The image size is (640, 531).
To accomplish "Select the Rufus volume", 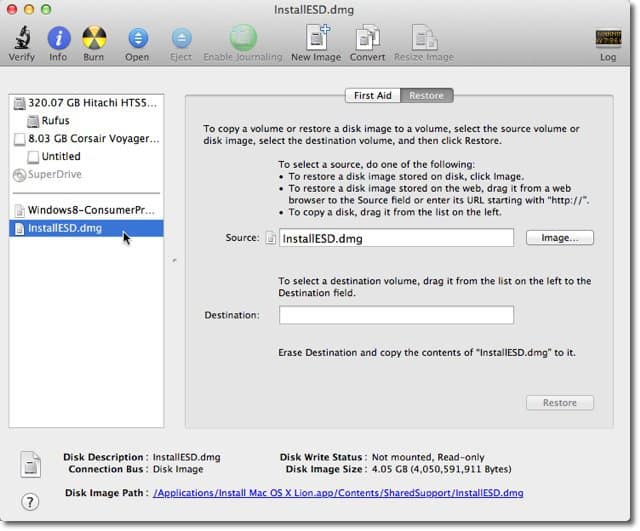I will (x=87, y=121).
